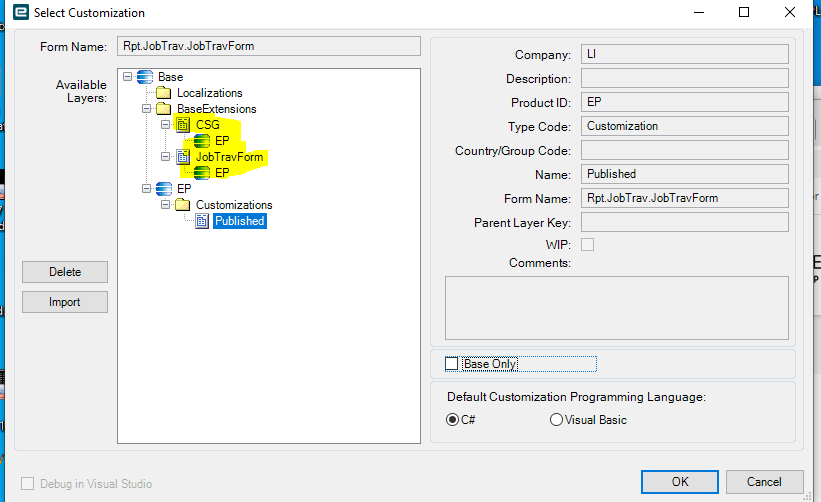
Task: Click the Localizations folder icon
Action: point(164,93)
